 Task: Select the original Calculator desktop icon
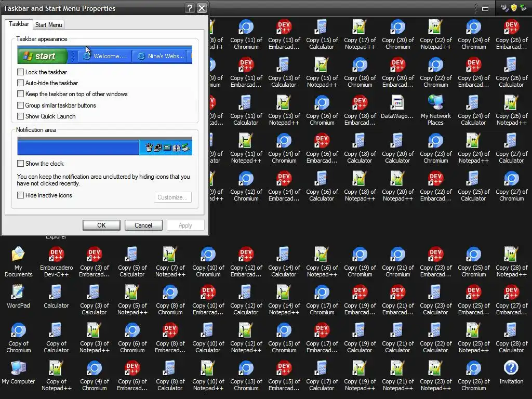pos(56,297)
